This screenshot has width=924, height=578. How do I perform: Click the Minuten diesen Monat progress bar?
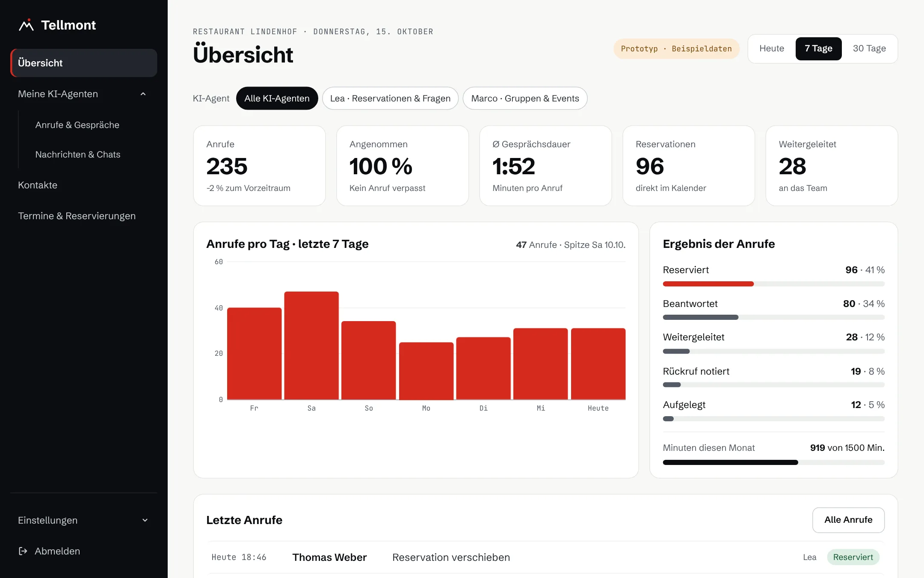773,462
